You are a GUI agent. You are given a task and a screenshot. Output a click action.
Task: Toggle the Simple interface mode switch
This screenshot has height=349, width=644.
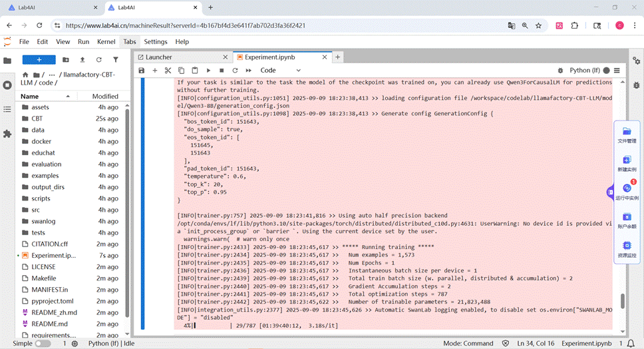click(43, 343)
